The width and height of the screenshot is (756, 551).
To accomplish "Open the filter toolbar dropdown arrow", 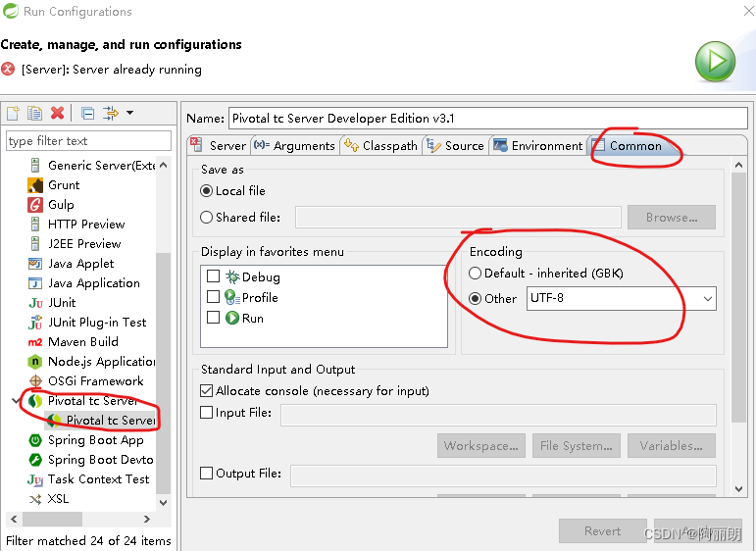I will click(129, 113).
